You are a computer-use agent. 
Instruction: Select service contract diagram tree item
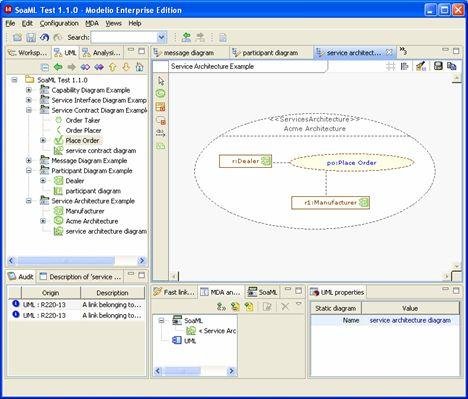point(101,151)
